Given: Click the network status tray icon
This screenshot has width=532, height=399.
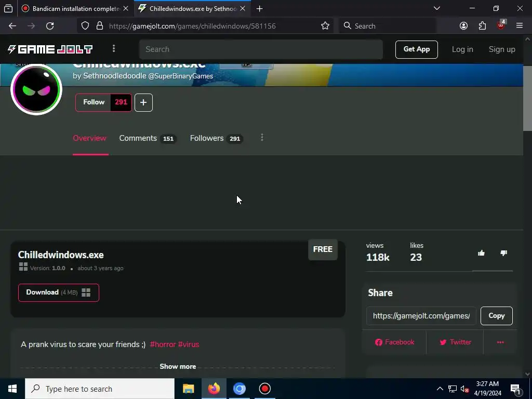Looking at the screenshot, I should [x=452, y=389].
